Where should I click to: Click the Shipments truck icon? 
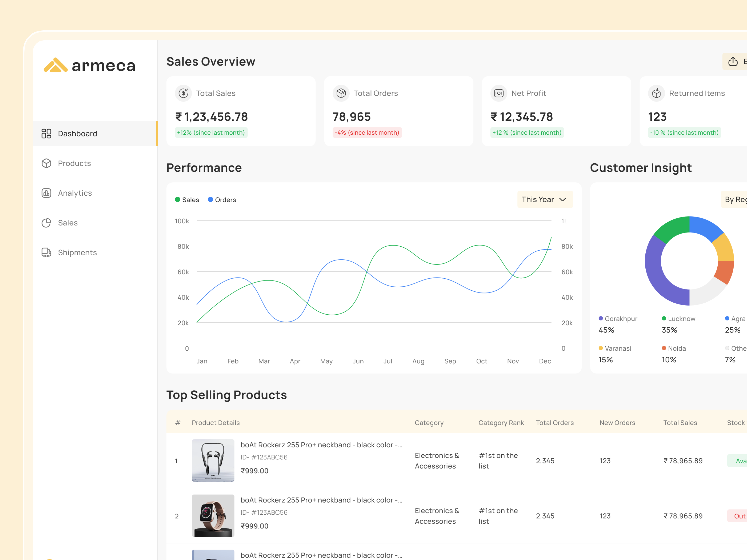click(x=46, y=252)
